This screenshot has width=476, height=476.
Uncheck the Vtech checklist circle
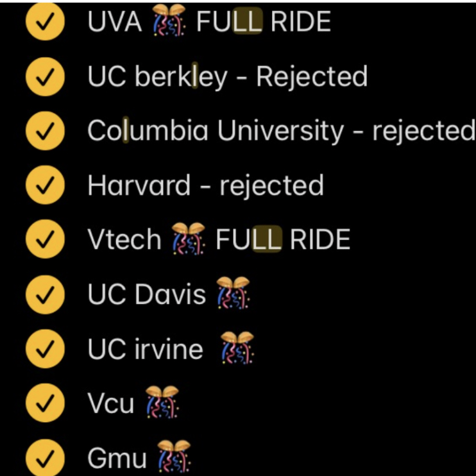click(x=45, y=240)
